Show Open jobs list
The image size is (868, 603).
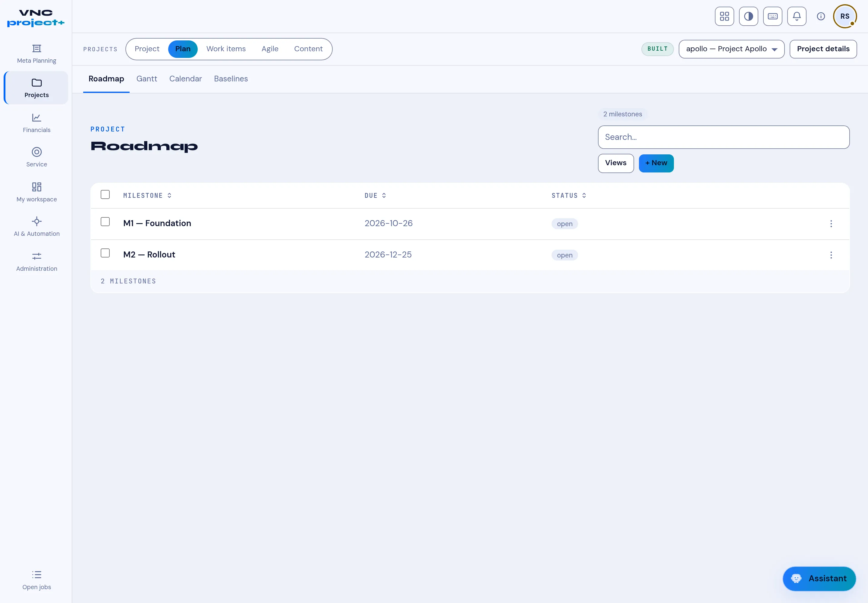[36, 580]
